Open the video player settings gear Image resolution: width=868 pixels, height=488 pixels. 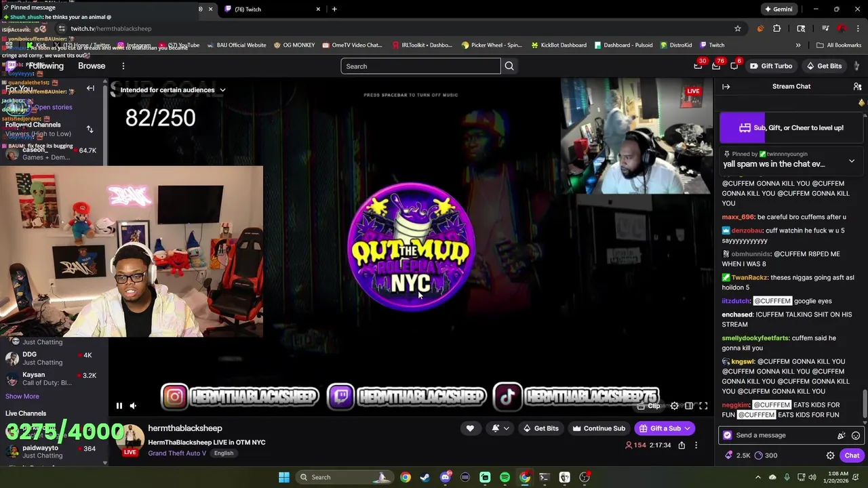point(674,406)
